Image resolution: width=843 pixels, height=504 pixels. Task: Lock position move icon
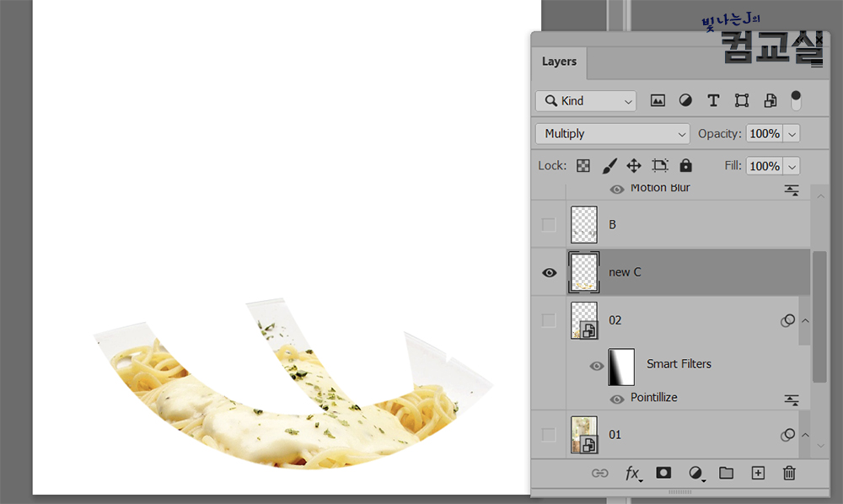(x=634, y=165)
